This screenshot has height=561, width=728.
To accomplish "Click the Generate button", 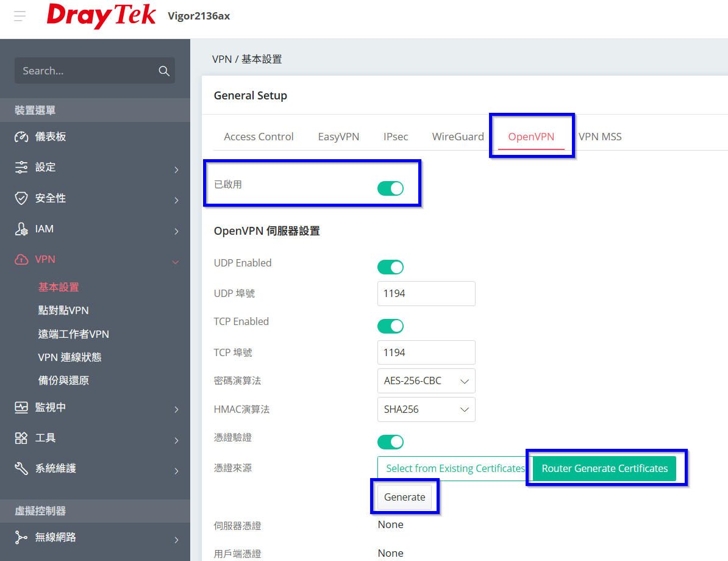I will coord(405,497).
